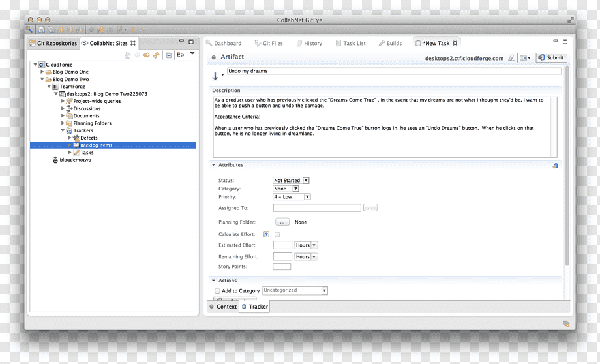The image size is (600, 364).
Task: Open the dropdown arrow beside the columns icon
Action: coord(529,58)
